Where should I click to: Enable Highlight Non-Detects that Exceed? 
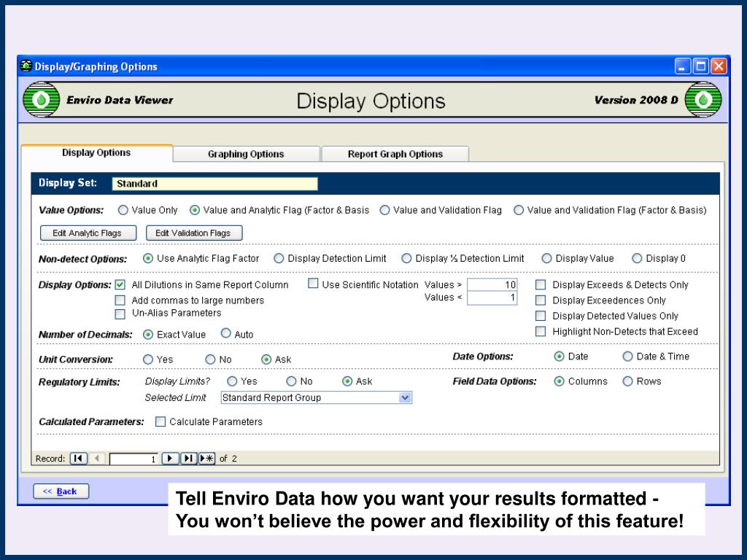click(541, 332)
